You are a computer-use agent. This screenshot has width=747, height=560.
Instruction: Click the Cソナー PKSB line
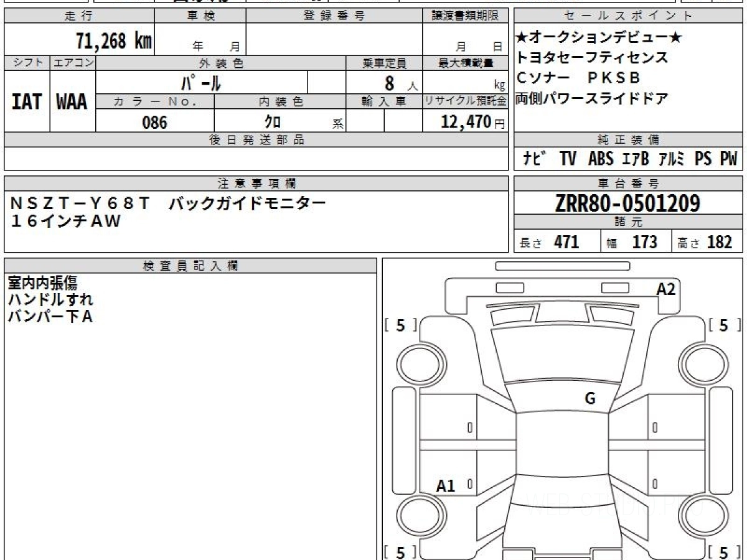coord(578,78)
